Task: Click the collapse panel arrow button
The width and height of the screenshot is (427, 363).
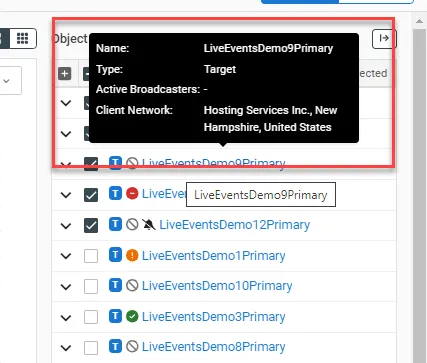Action: click(384, 38)
